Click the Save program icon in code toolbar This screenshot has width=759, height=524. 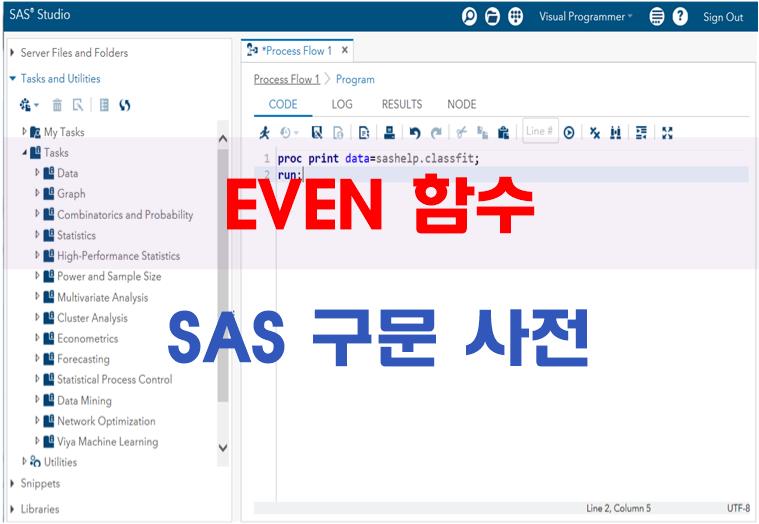317,132
